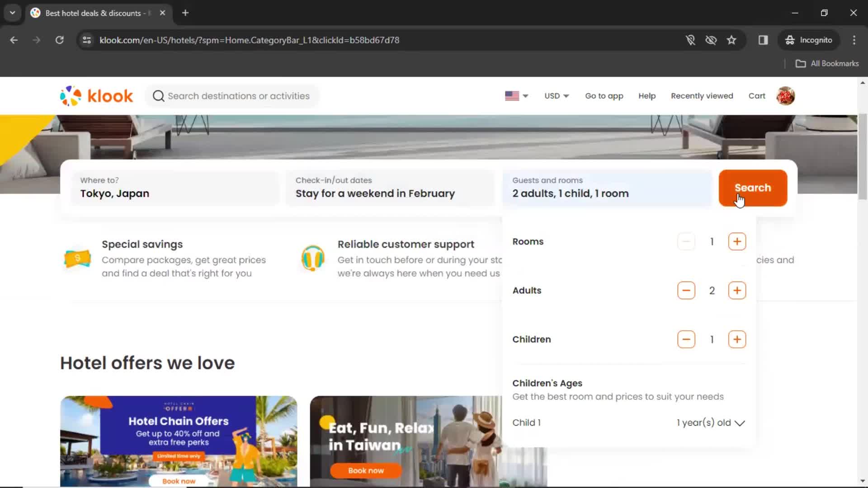Image resolution: width=868 pixels, height=488 pixels.
Task: Open the Help link
Action: (x=647, y=96)
